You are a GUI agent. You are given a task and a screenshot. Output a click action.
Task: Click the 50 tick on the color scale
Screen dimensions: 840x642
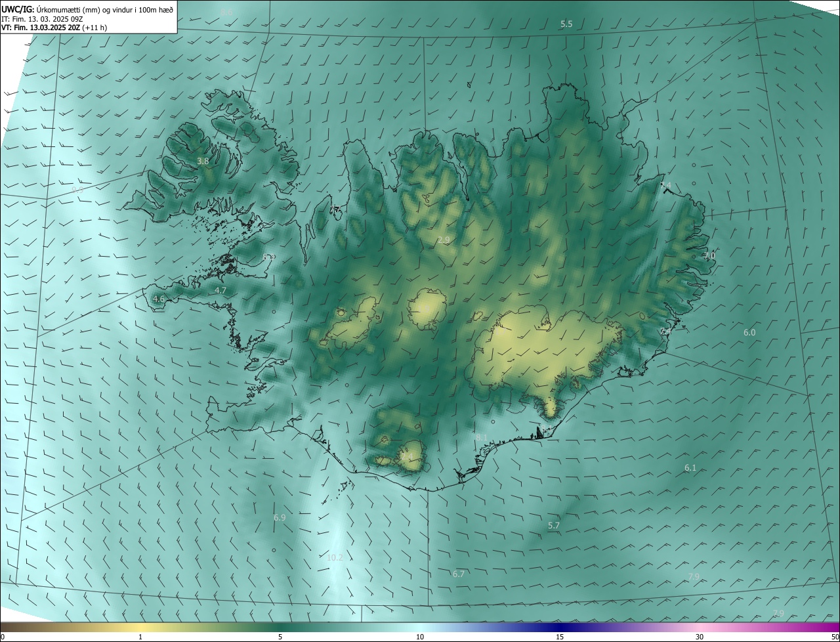834,637
